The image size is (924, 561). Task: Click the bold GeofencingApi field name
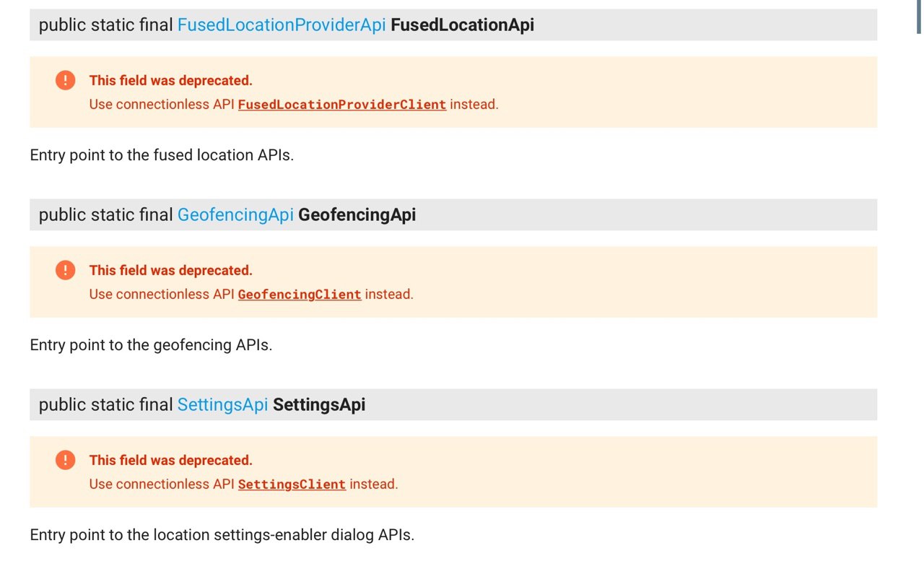(357, 215)
